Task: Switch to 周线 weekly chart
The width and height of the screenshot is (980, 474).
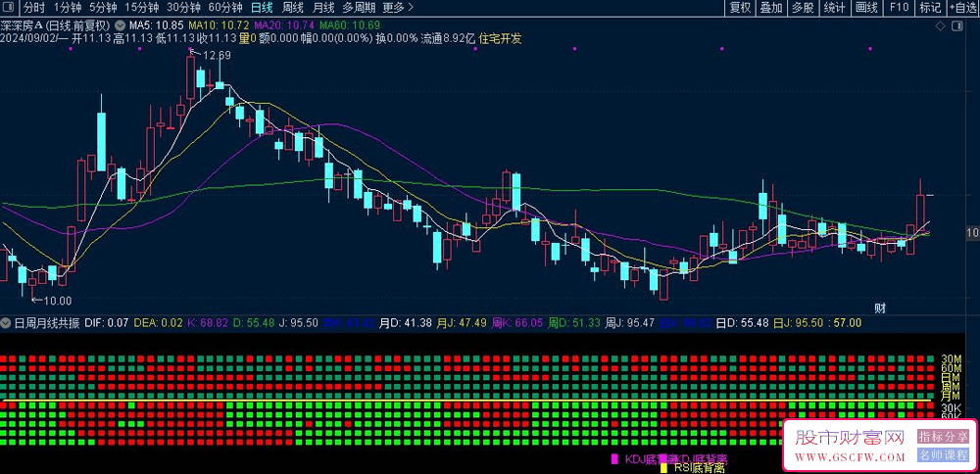Action: click(292, 8)
